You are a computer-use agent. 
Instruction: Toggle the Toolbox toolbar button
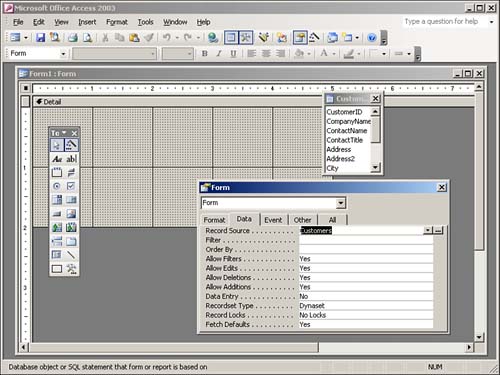click(x=246, y=37)
